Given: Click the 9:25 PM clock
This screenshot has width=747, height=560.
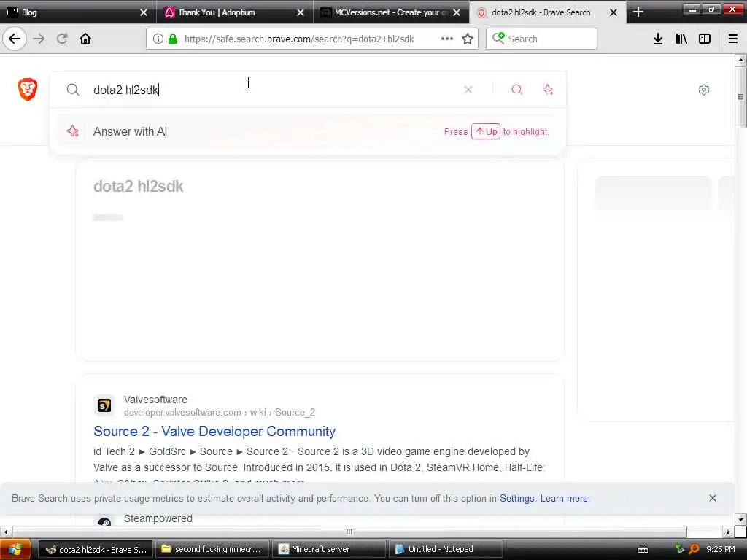Looking at the screenshot, I should point(720,549).
